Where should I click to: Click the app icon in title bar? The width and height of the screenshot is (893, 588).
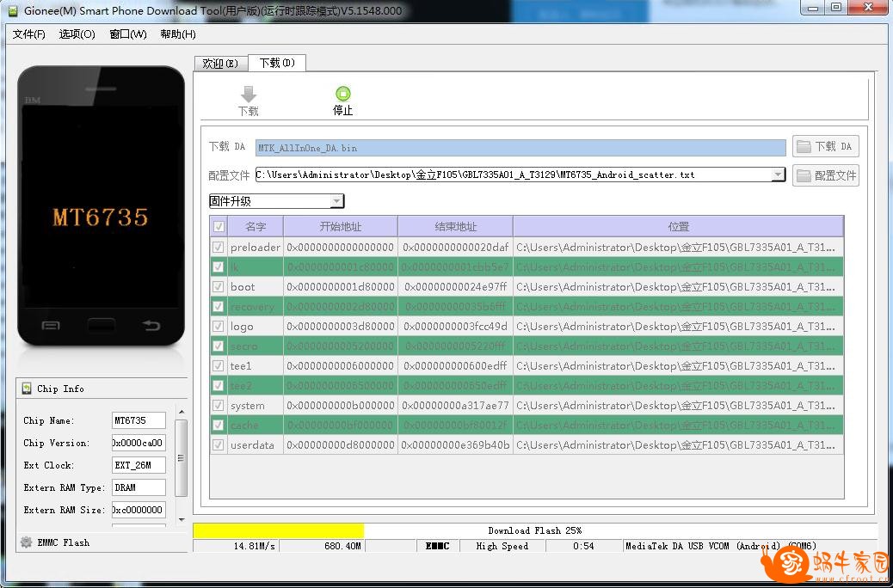click(x=13, y=11)
